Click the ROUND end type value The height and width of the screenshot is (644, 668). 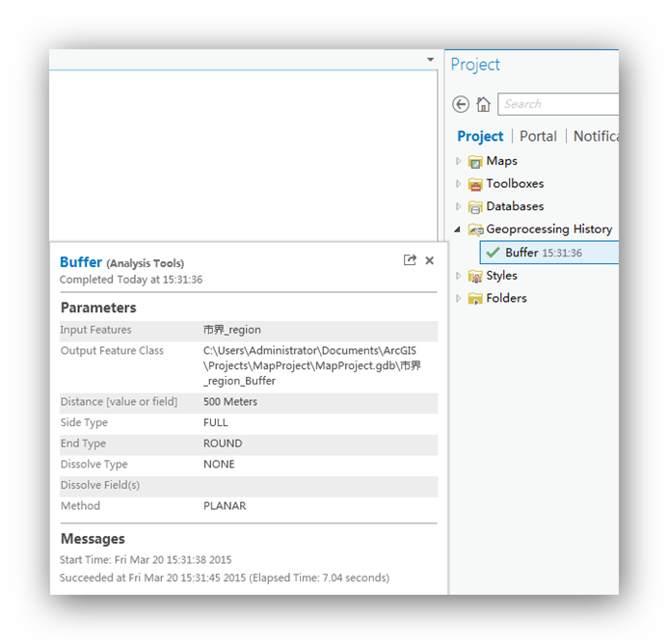(x=223, y=443)
